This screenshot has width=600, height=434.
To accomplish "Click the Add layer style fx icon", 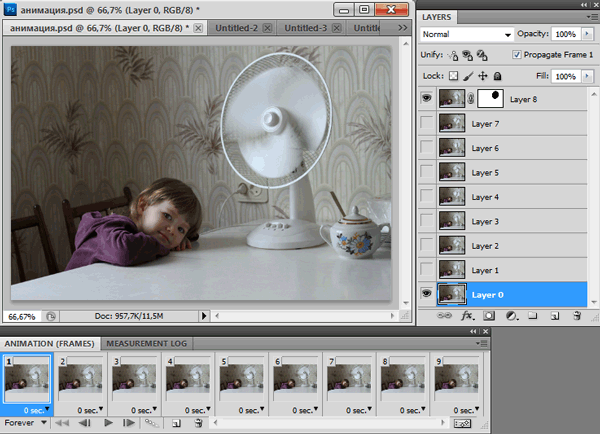I will pyautogui.click(x=466, y=316).
